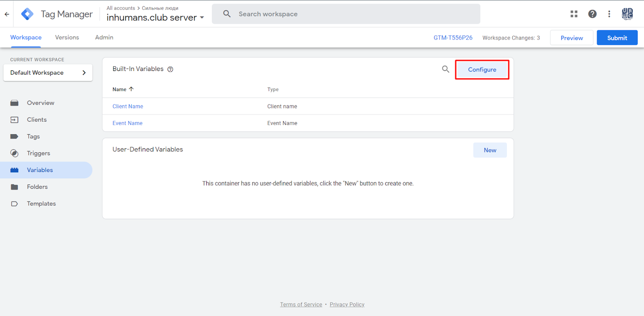Create a New user-defined variable

[x=490, y=150]
